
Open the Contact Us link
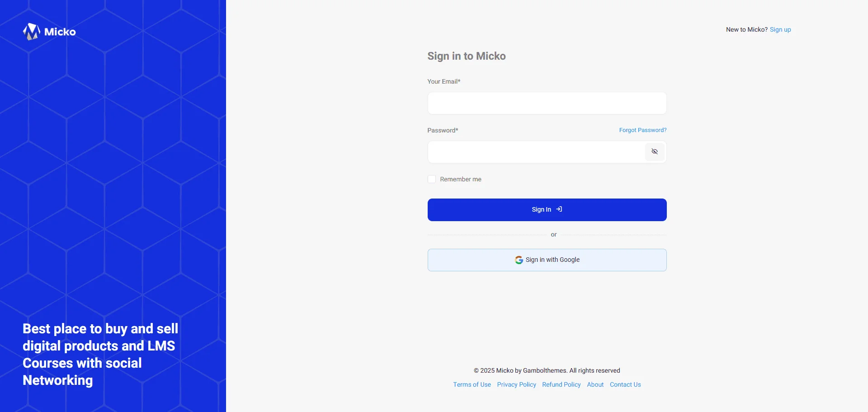(625, 384)
